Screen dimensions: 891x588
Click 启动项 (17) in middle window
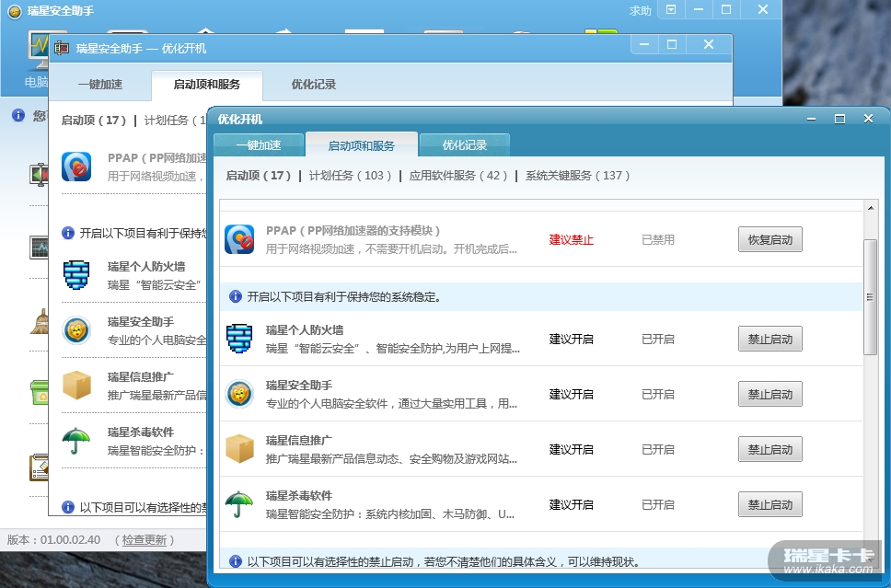[94, 121]
